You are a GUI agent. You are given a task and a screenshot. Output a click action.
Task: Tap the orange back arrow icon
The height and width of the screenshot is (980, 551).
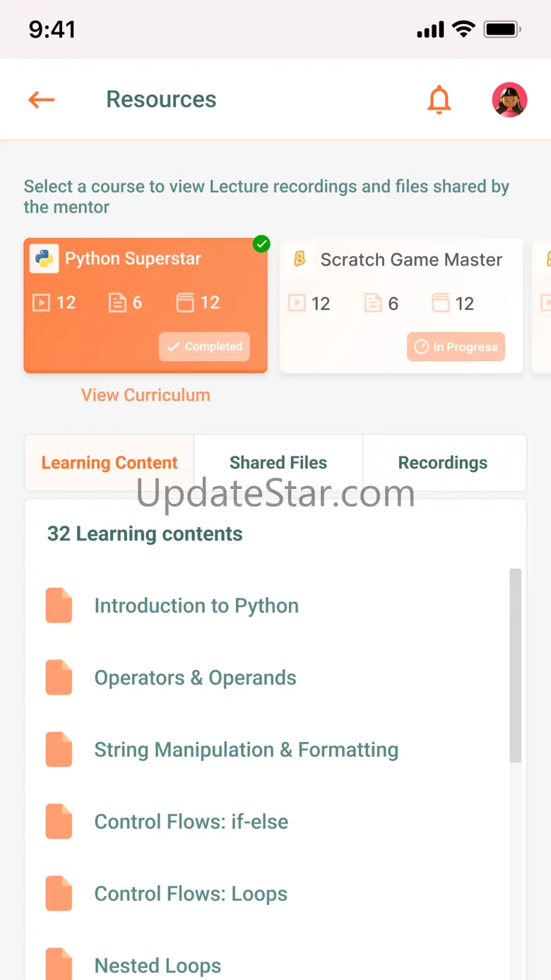(x=41, y=100)
